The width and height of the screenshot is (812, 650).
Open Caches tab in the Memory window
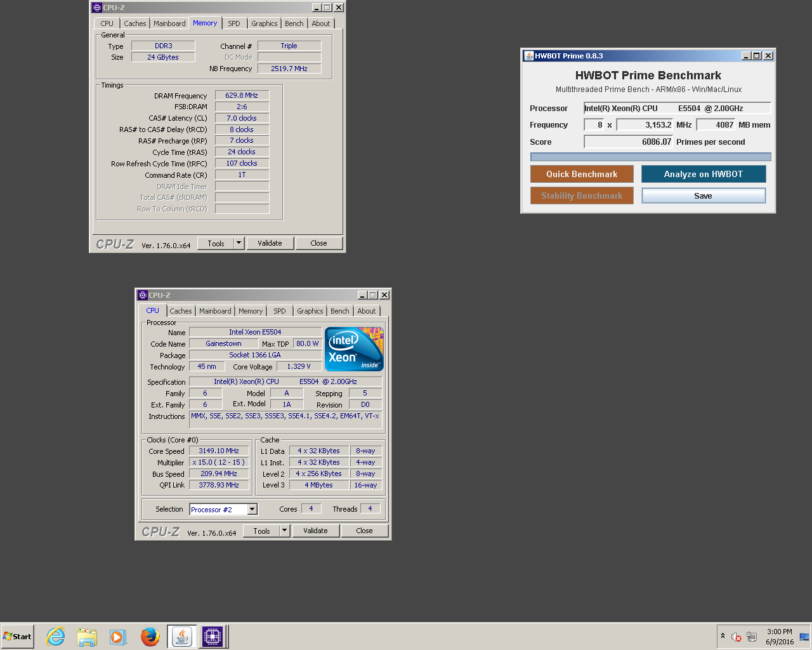coord(135,23)
